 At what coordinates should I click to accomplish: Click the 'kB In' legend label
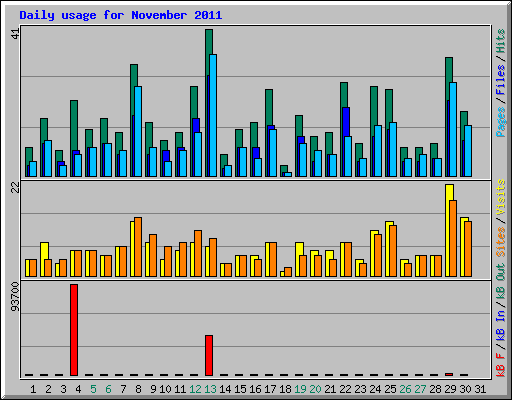tap(501, 325)
